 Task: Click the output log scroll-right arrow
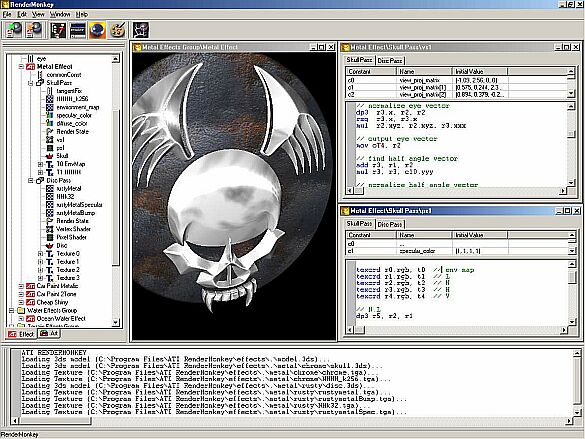point(569,421)
